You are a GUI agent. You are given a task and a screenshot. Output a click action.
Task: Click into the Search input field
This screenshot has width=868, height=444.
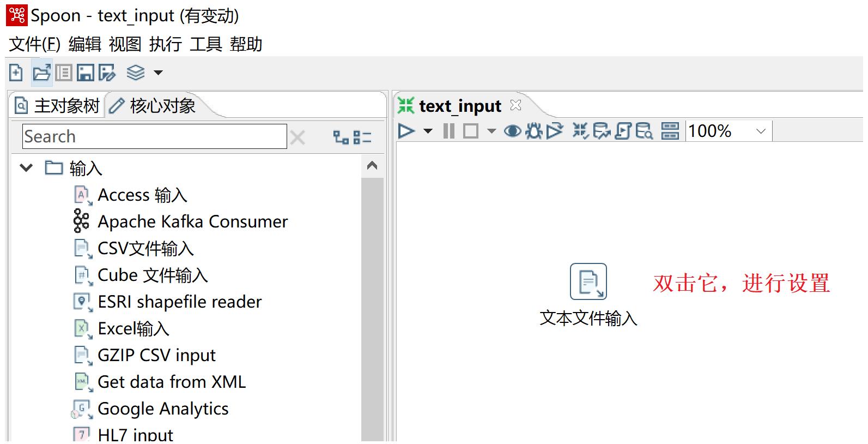tap(155, 136)
